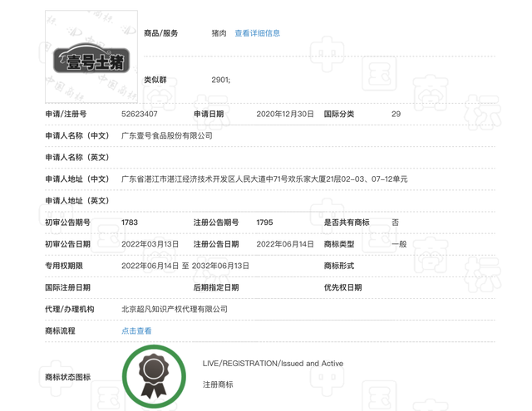
Task: Select the 壹号土猪 trademark image
Action: click(91, 56)
